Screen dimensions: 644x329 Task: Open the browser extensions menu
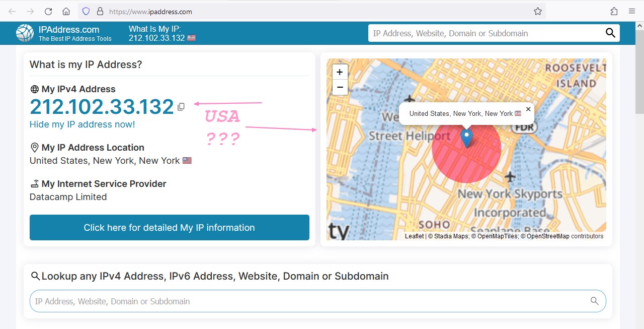point(614,11)
